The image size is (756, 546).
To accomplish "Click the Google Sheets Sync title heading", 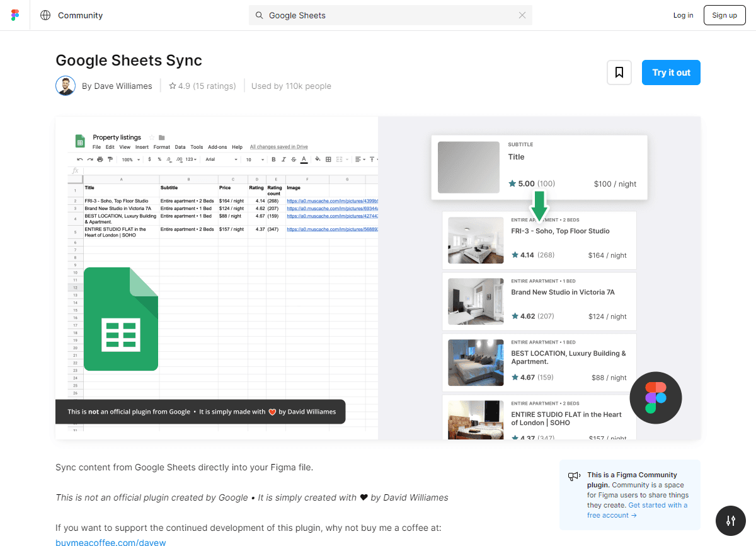I will (129, 61).
